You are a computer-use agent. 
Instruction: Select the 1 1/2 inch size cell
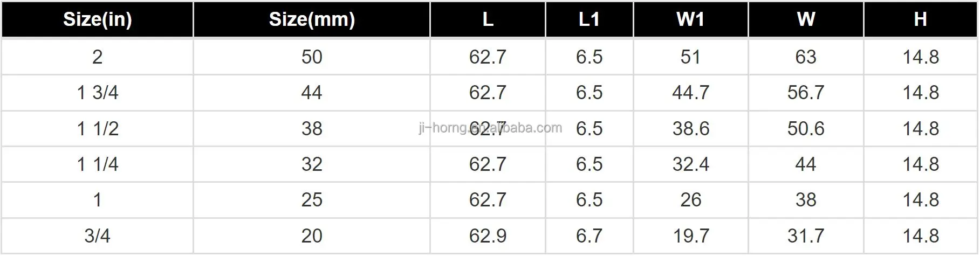[x=97, y=128]
